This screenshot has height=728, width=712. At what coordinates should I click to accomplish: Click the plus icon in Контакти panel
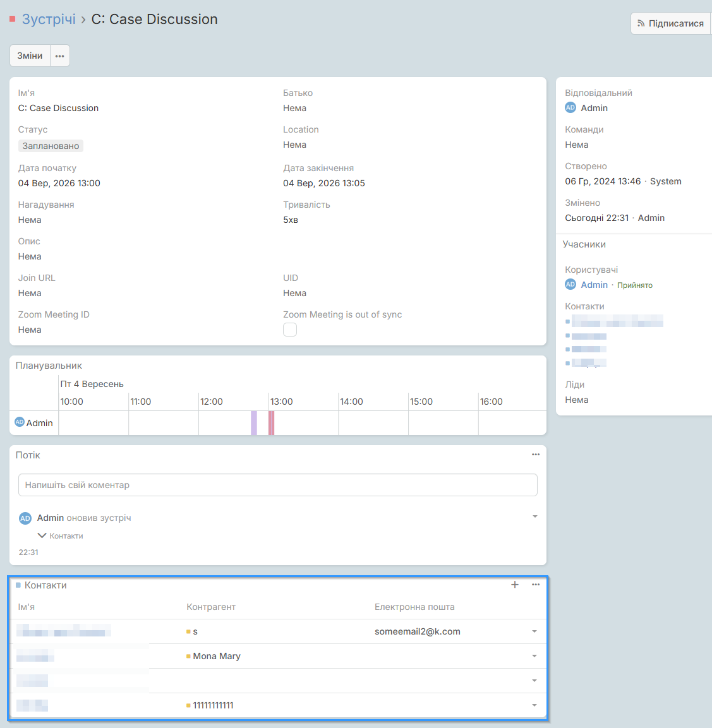coord(515,585)
